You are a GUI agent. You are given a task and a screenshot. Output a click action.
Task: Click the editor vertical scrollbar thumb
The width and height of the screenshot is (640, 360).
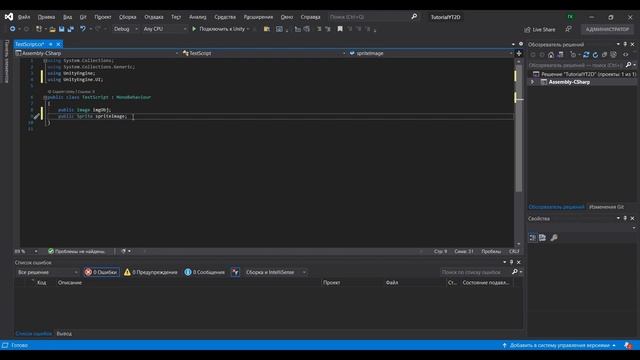(519, 128)
